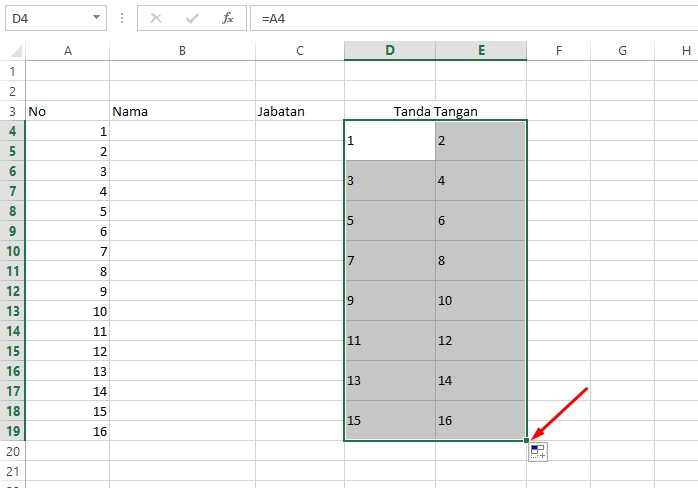Select column D header
The height and width of the screenshot is (488, 698).
(x=390, y=51)
